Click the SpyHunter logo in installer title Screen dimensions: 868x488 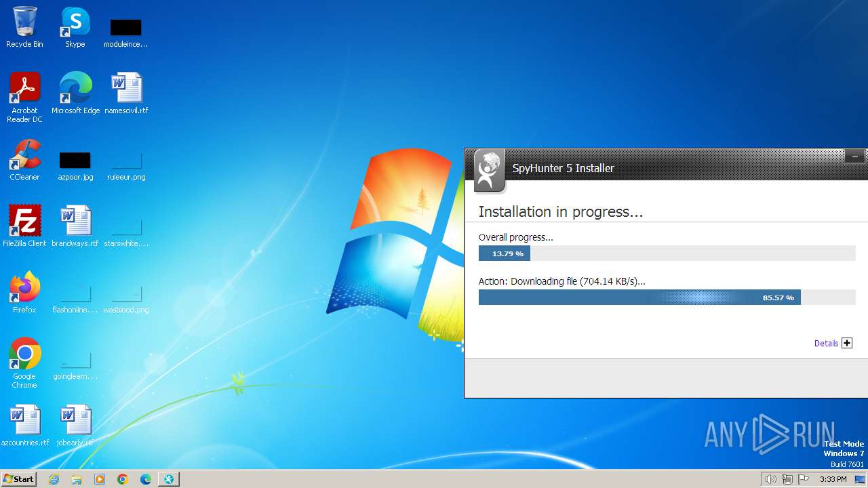pos(489,170)
